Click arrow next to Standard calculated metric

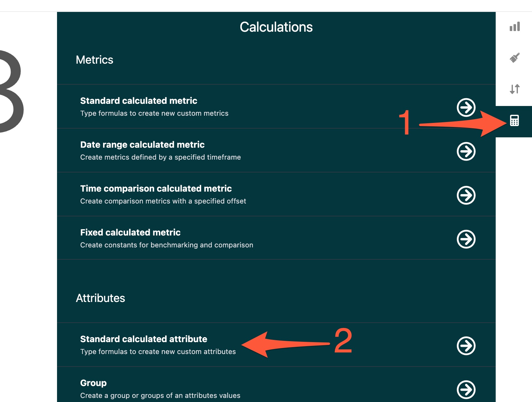coord(466,108)
